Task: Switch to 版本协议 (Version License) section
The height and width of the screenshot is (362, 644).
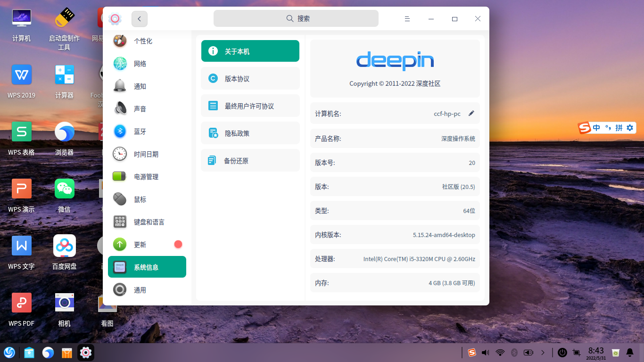Action: (x=250, y=78)
